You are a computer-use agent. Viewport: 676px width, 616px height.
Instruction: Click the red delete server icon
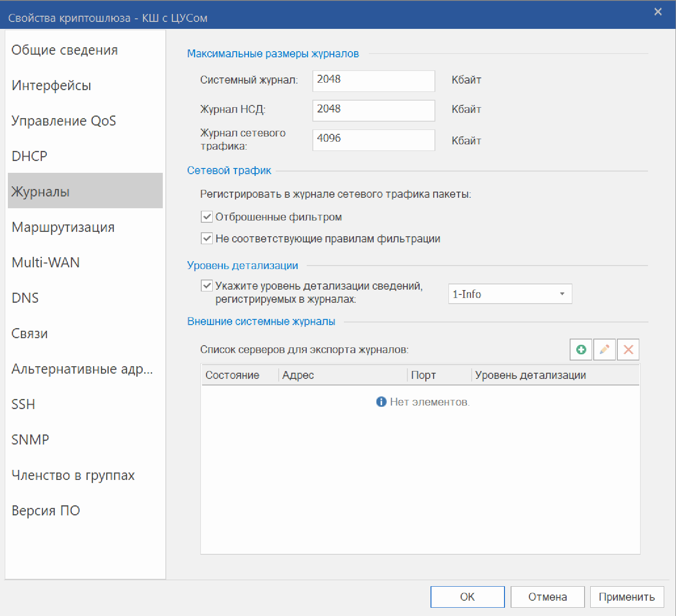coord(628,350)
